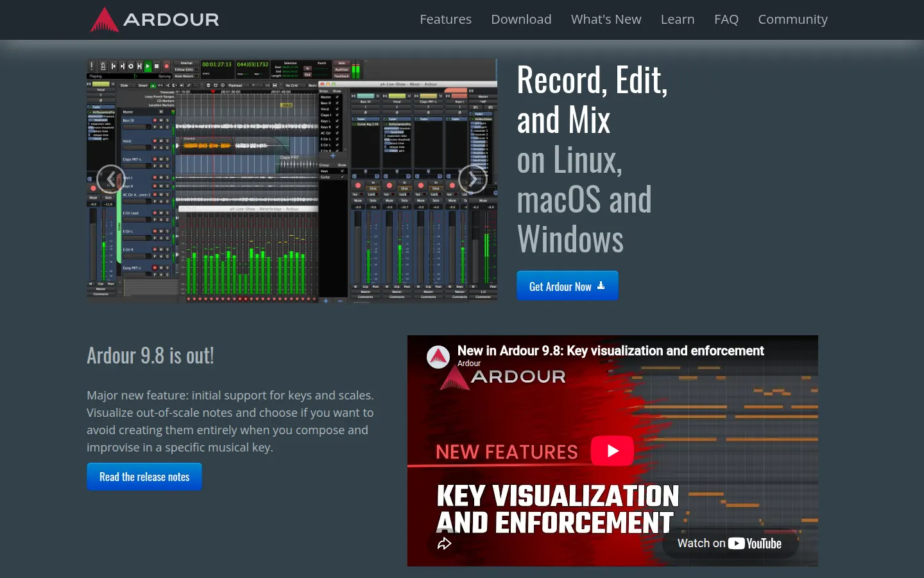Click the Get Ardour Now button
The image size is (924, 578).
coord(567,286)
